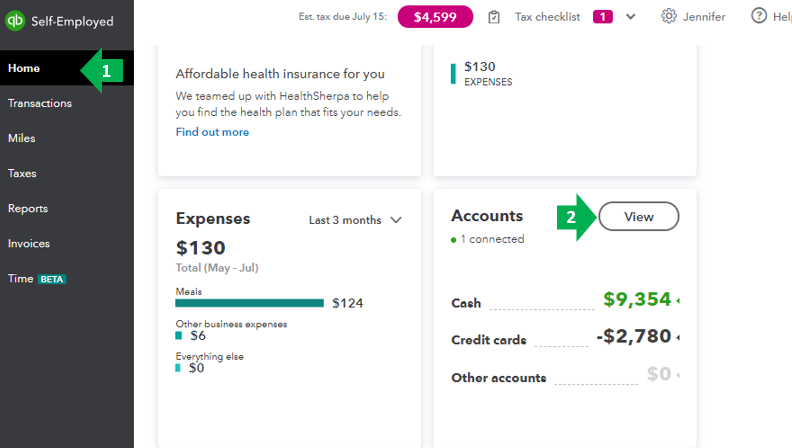Click the Meals expense bar
Viewport: 792px width, 448px height.
click(x=249, y=302)
